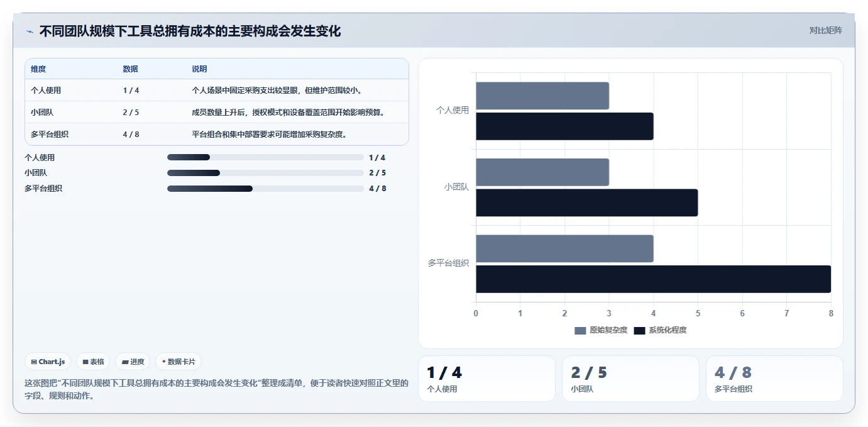Select the 表格 chip
This screenshot has height=427, width=868.
click(93, 362)
